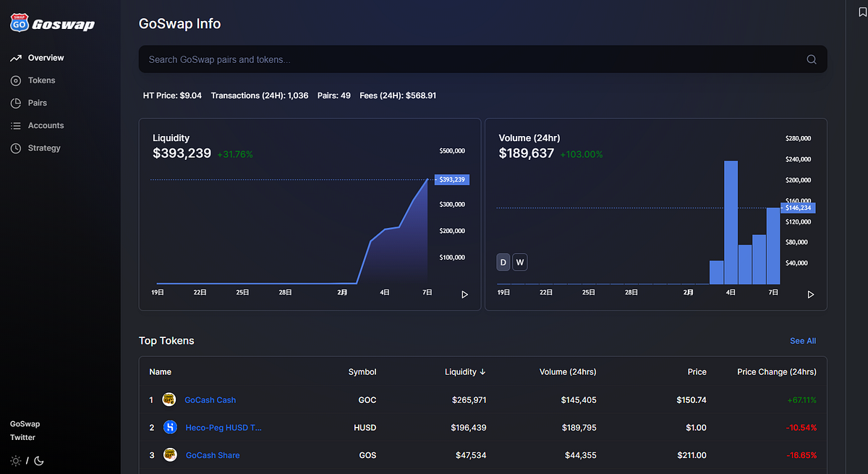Click the Overview trend-line icon
Viewport: 868px width, 474px height.
tap(16, 58)
